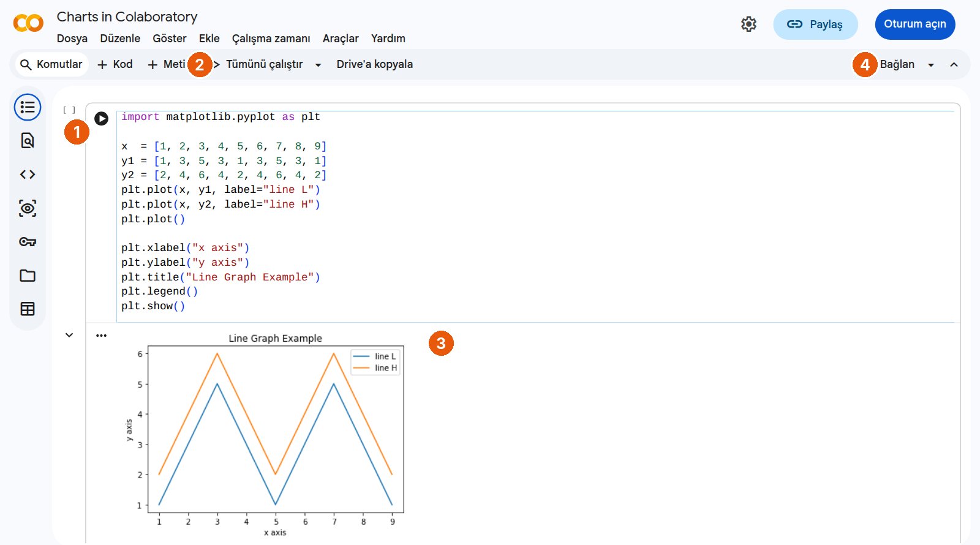This screenshot has height=545, width=980.
Task: Expand the Bağlan dropdown arrow
Action: click(x=931, y=64)
